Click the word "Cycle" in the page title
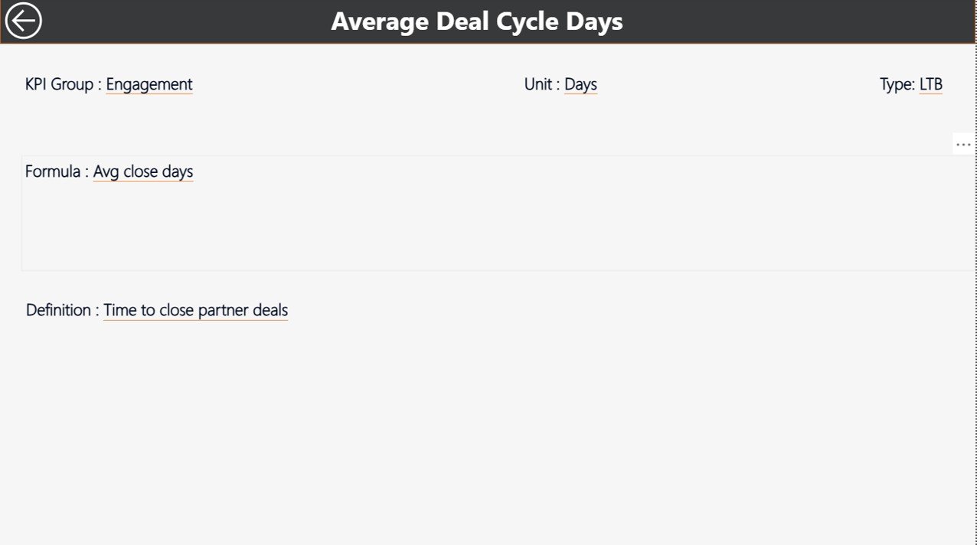 click(528, 21)
